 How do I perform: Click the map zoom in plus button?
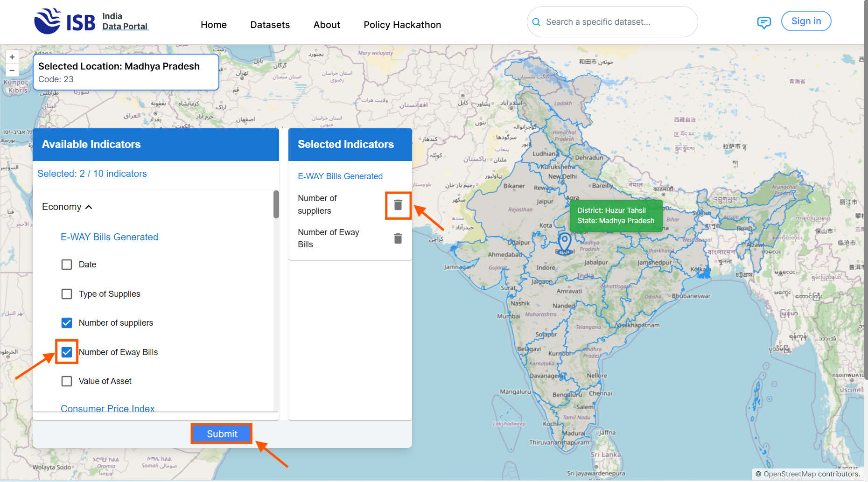(12, 57)
